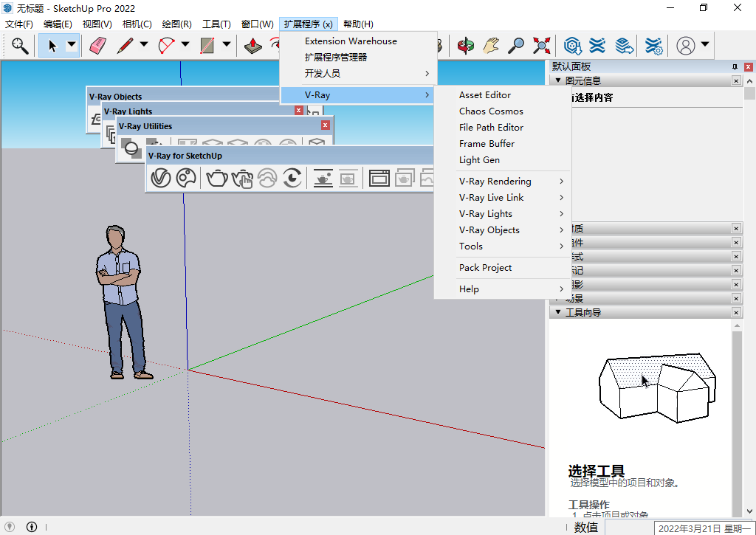Click the user account icon

tap(686, 46)
